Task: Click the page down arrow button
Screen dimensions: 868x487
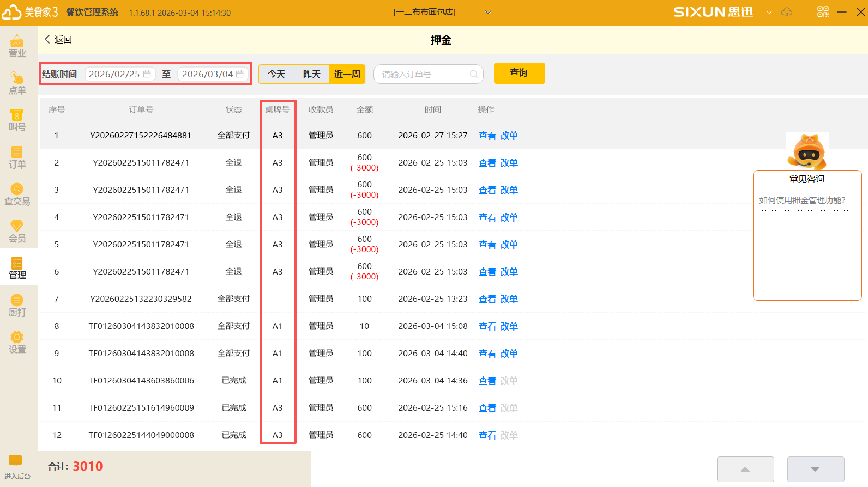Action: [815, 469]
